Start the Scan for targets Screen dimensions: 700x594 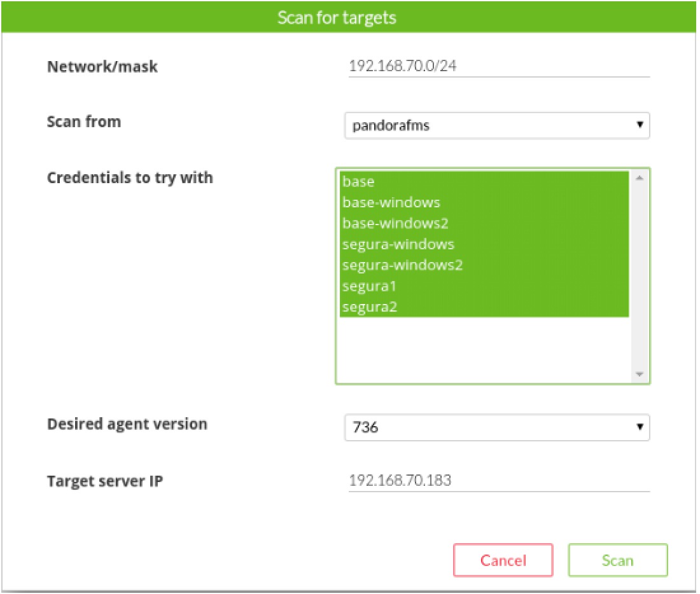click(618, 560)
